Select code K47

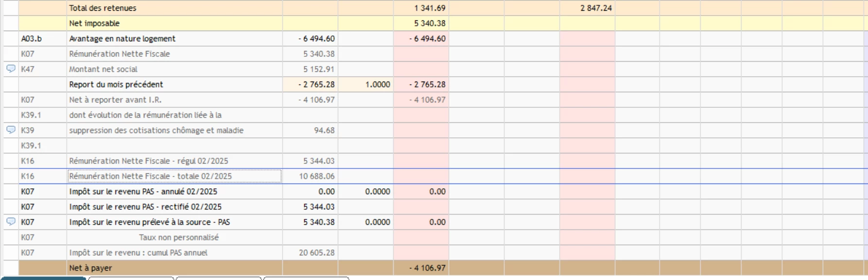28,69
